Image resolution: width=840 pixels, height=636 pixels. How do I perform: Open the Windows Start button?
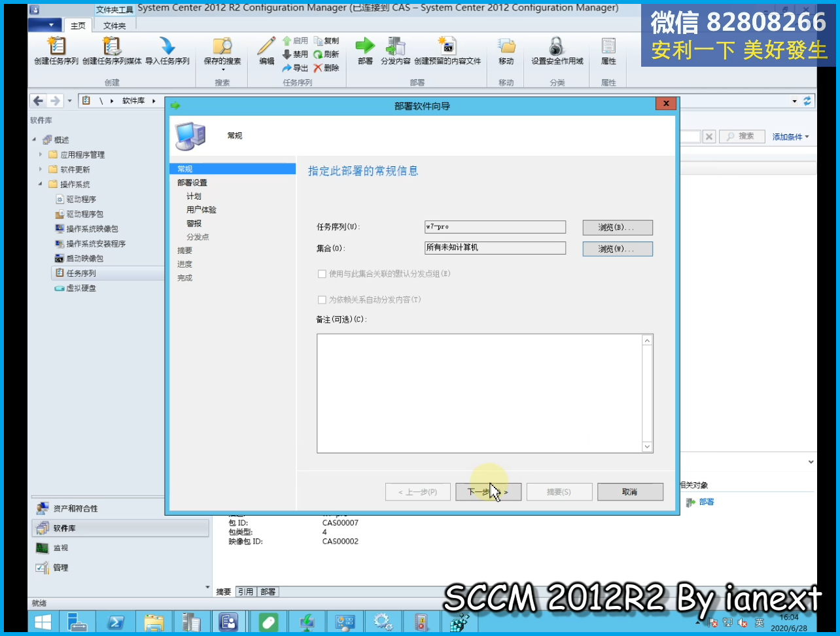point(43,622)
